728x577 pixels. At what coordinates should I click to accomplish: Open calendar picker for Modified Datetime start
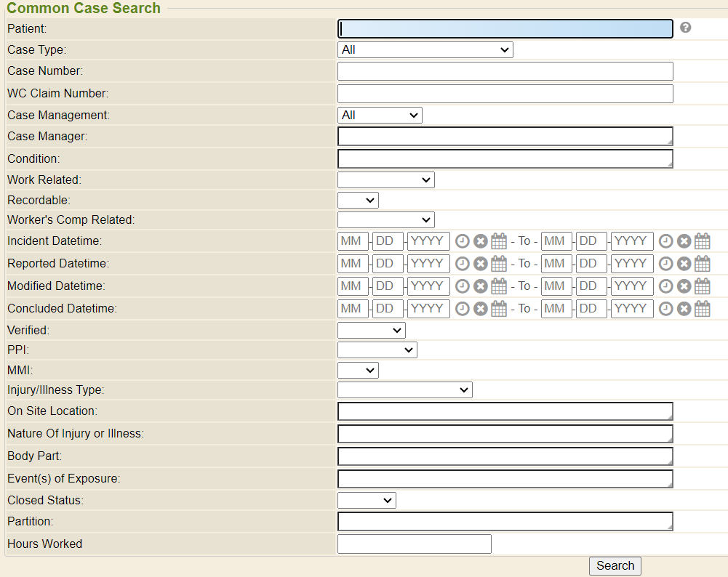coord(499,286)
